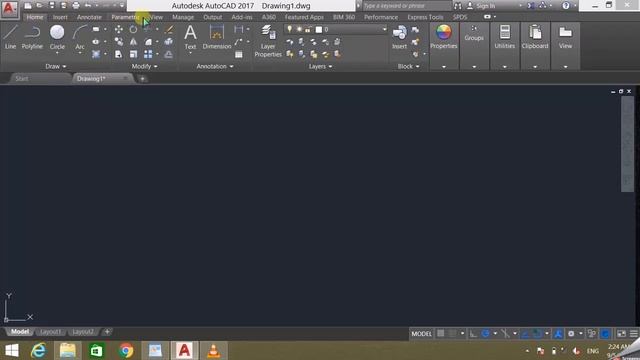Toggle snap mode in status bar
640x360 pixels.
click(x=452, y=333)
